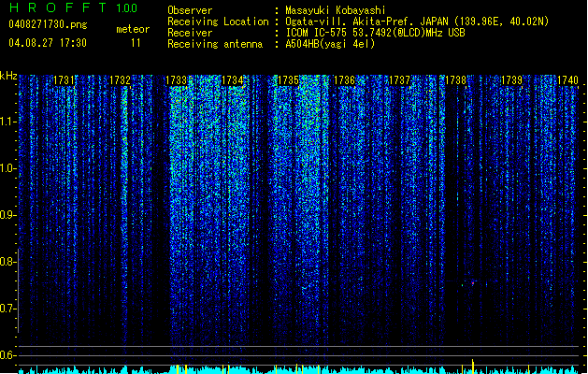Click the 1731 time marker

(x=64, y=80)
